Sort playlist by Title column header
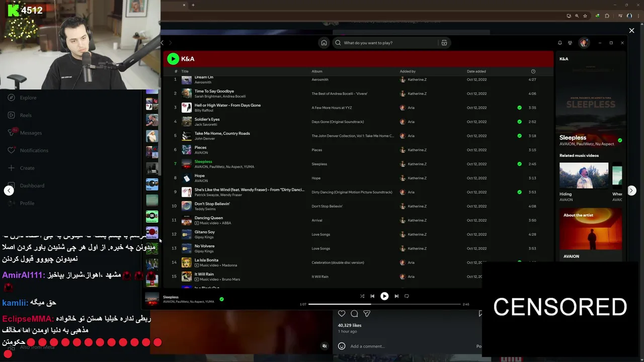The height and width of the screenshot is (362, 644). tap(185, 71)
